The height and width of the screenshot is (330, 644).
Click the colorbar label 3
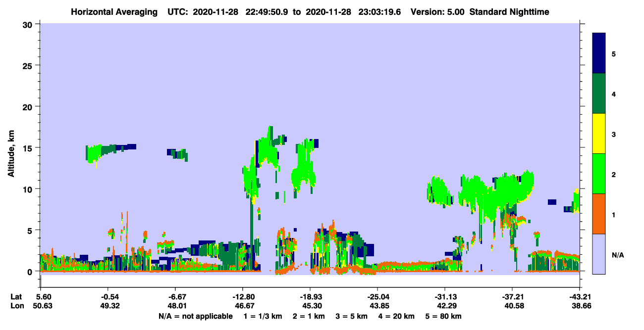tap(613, 134)
